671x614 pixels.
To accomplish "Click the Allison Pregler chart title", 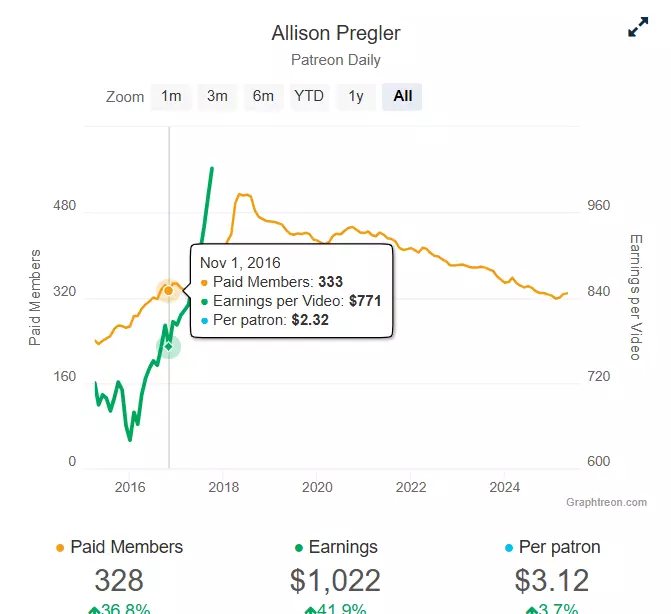I will [x=336, y=33].
